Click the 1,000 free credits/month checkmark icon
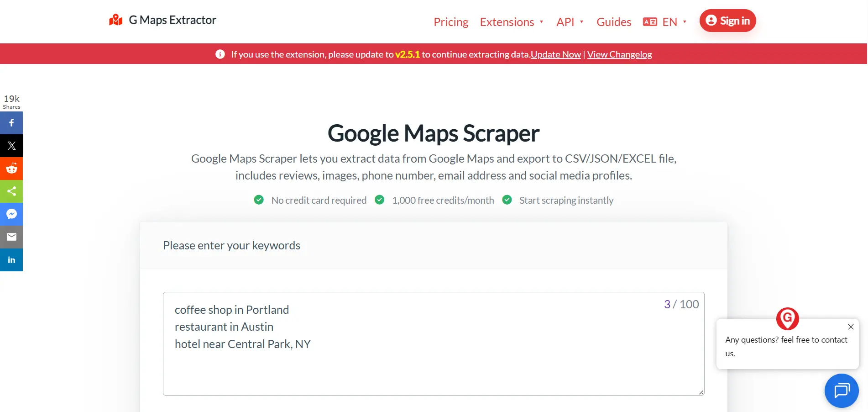Image resolution: width=868 pixels, height=412 pixels. [379, 200]
